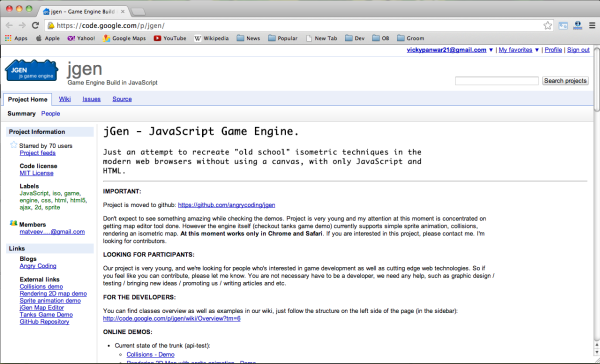The image size is (600, 364).
Task: Open the Rendering 2D map demo link
Action: (53, 294)
